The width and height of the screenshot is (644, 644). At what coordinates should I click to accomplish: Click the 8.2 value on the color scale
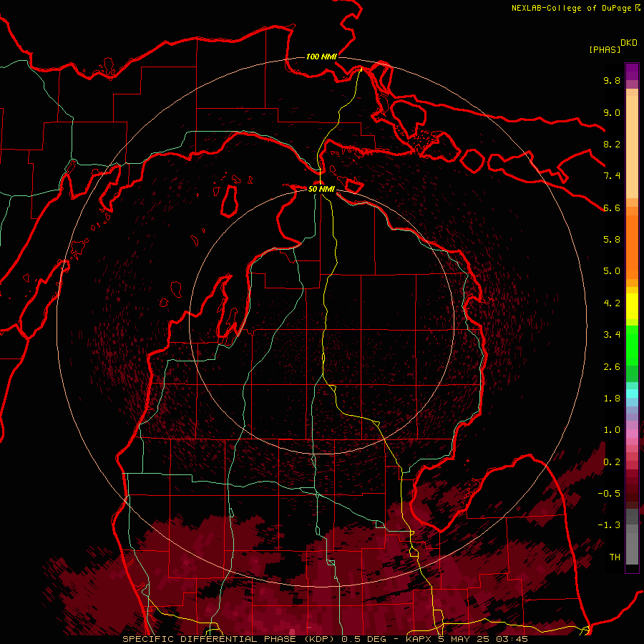pos(612,144)
